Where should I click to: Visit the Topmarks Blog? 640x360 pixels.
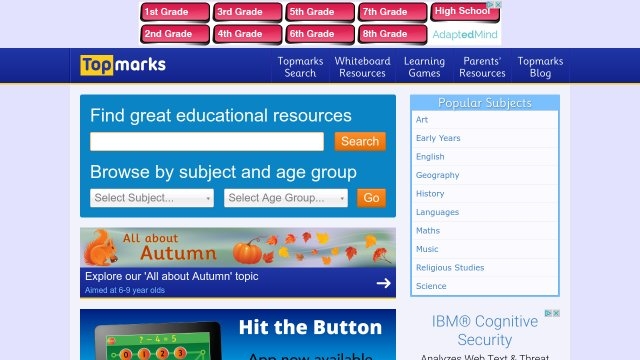tap(540, 67)
